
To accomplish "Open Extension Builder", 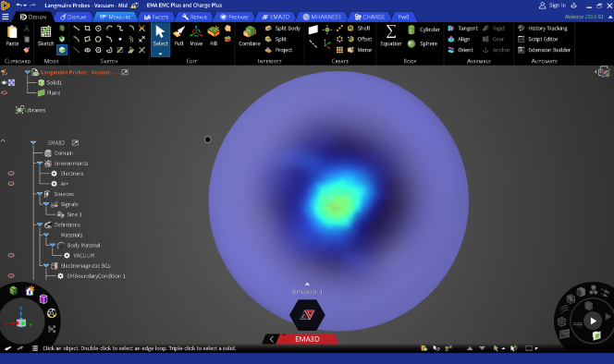I will coord(545,50).
